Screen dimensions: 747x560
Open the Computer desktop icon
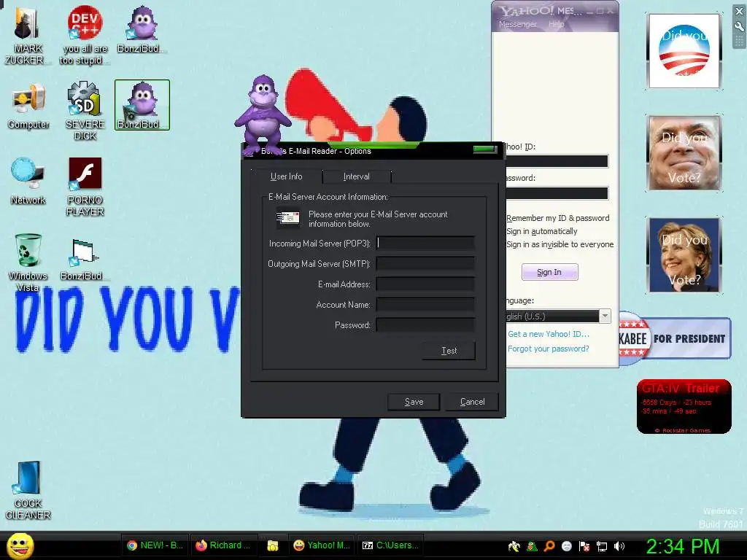(x=28, y=106)
